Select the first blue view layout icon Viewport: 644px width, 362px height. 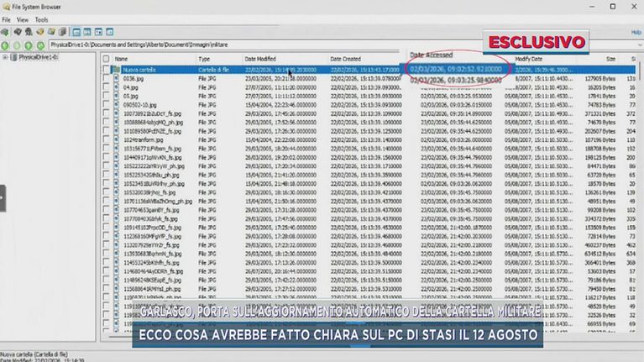tap(77, 31)
